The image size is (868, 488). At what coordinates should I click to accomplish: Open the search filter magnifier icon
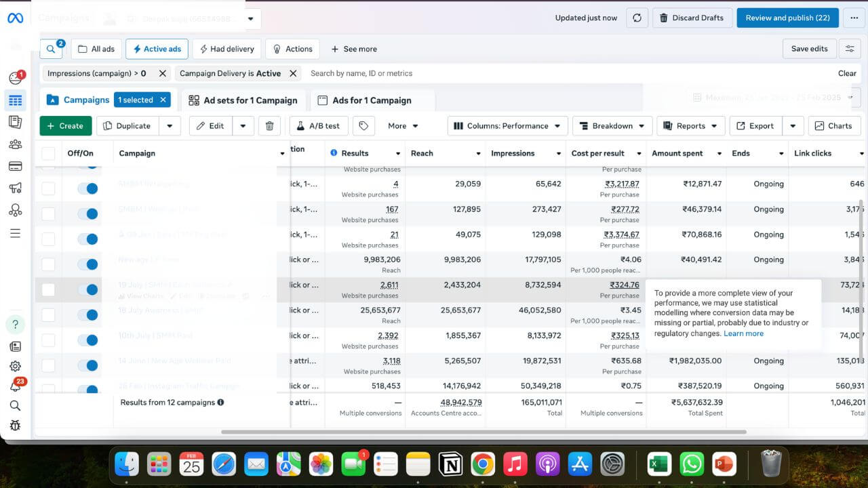coord(51,49)
